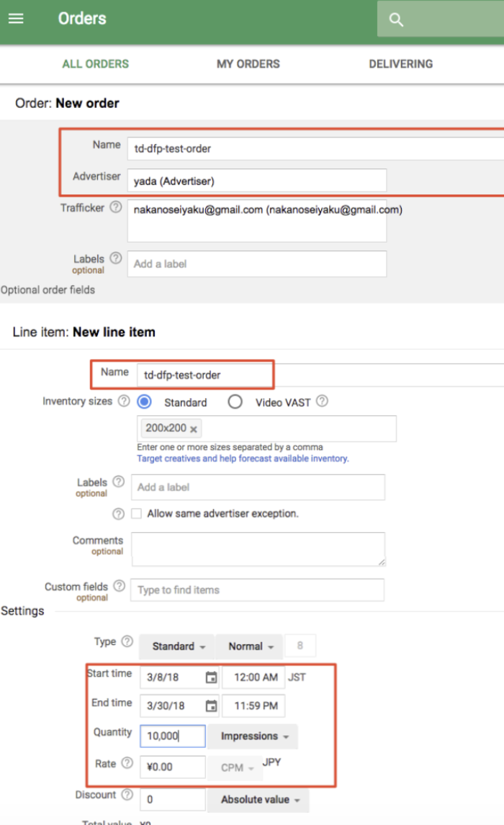Click help icon beside Video VAST
504x825 pixels.
tap(322, 402)
